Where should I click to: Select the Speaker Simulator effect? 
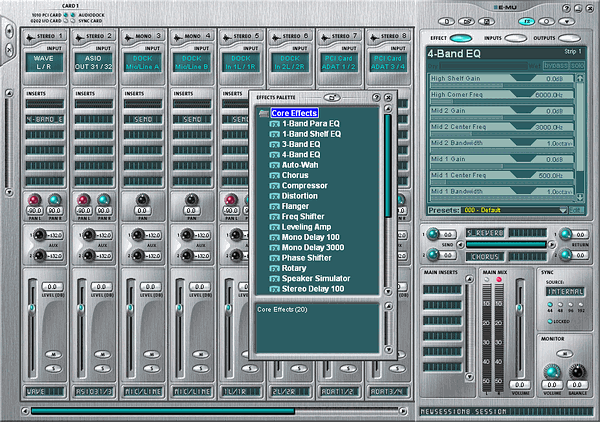click(x=316, y=277)
